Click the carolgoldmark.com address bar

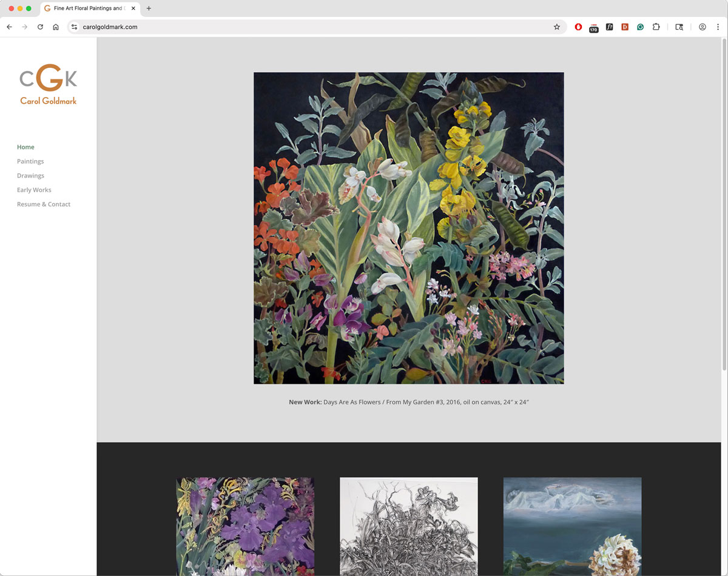pos(303,27)
